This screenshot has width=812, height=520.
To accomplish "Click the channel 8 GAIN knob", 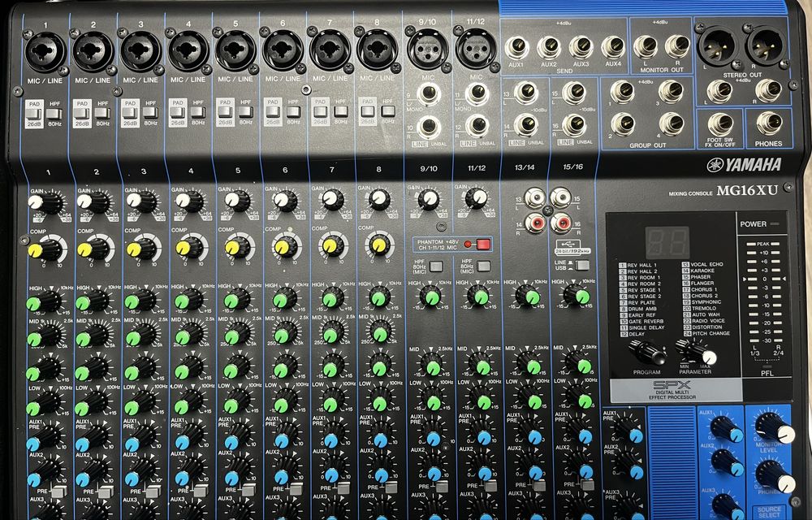I will pyautogui.click(x=379, y=198).
